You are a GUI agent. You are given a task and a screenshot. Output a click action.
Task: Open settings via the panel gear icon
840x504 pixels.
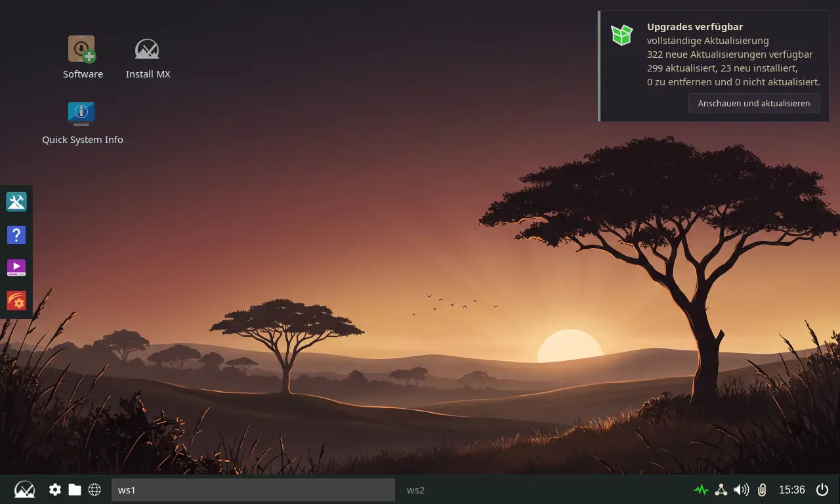point(55,490)
